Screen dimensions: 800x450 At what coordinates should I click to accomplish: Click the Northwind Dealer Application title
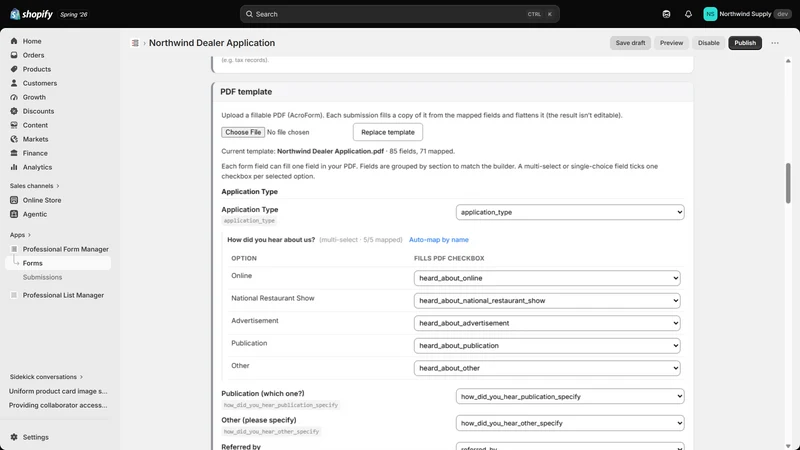[x=212, y=43]
